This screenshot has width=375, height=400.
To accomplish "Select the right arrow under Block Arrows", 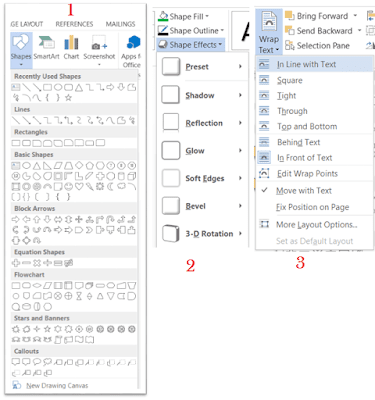I will point(16,219).
